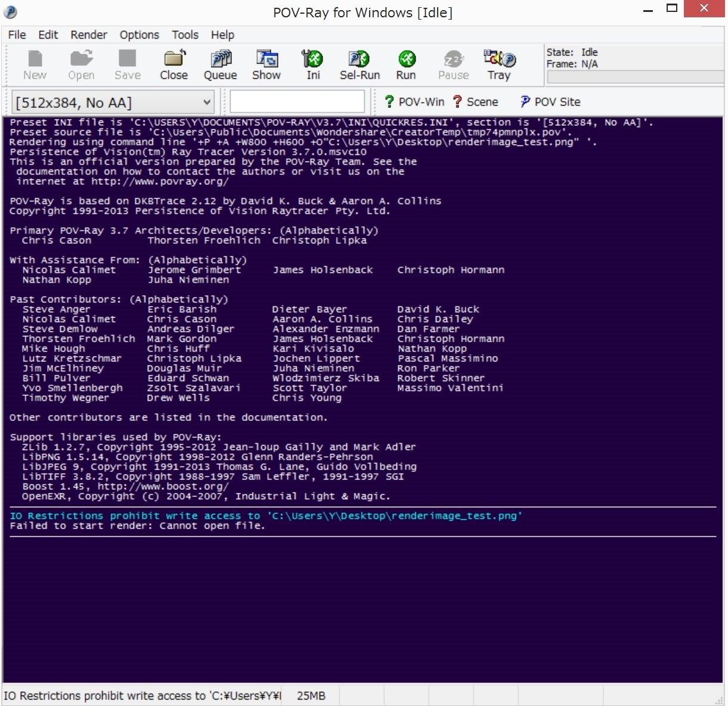The height and width of the screenshot is (706, 728).
Task: Click the Pause render icon
Action: [x=454, y=65]
